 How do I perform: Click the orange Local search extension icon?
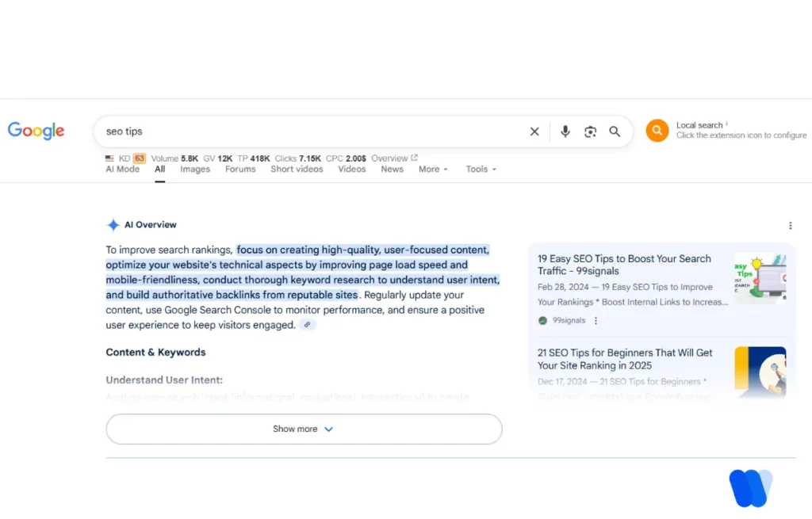coord(657,131)
